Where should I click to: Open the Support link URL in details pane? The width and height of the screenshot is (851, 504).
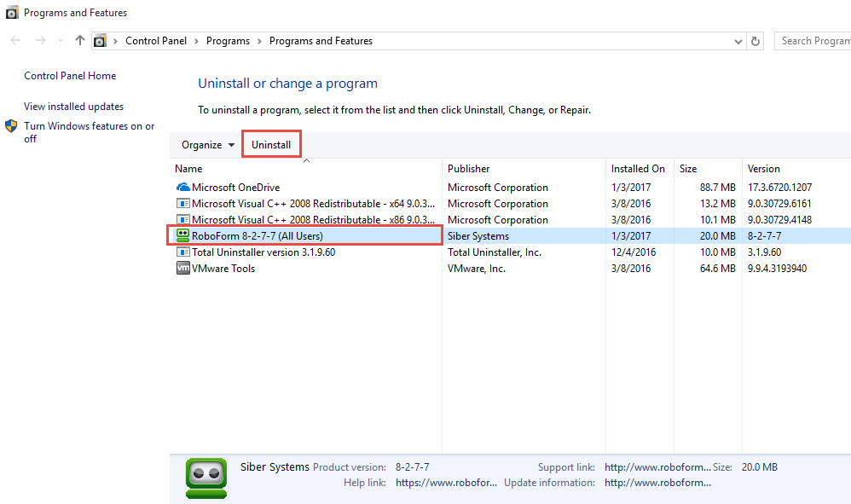pyautogui.click(x=657, y=467)
